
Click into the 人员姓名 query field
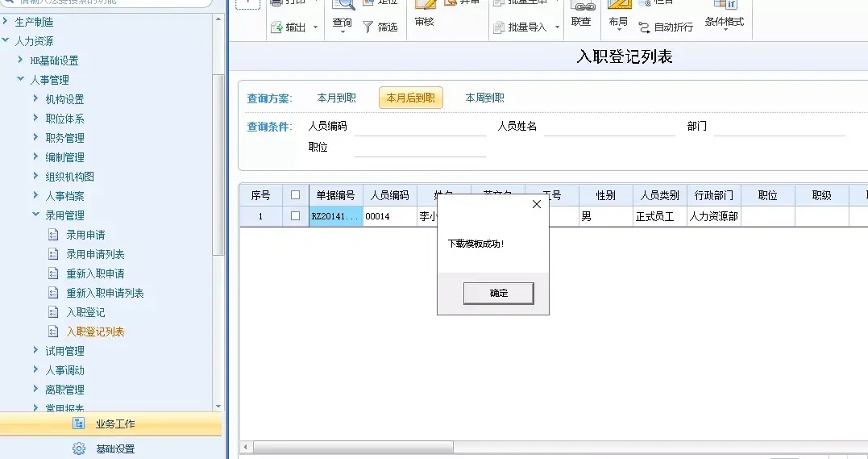[x=609, y=127]
